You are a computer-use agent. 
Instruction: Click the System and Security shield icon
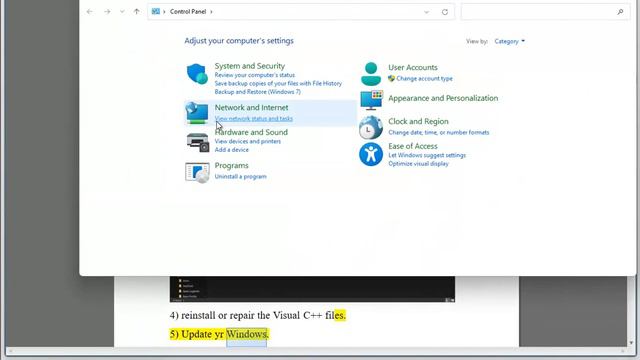pyautogui.click(x=197, y=74)
